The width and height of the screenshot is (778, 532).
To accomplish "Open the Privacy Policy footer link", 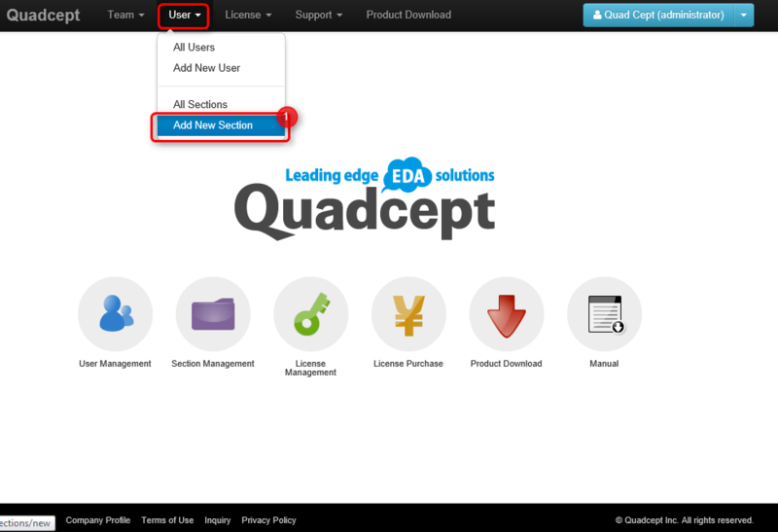I will (x=268, y=520).
